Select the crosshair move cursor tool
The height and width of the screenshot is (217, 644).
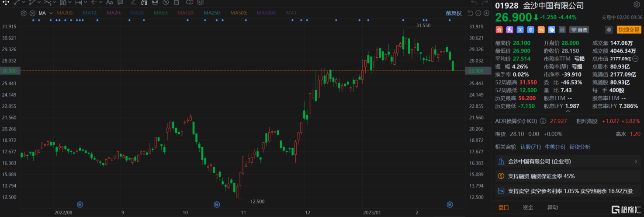point(6,2)
